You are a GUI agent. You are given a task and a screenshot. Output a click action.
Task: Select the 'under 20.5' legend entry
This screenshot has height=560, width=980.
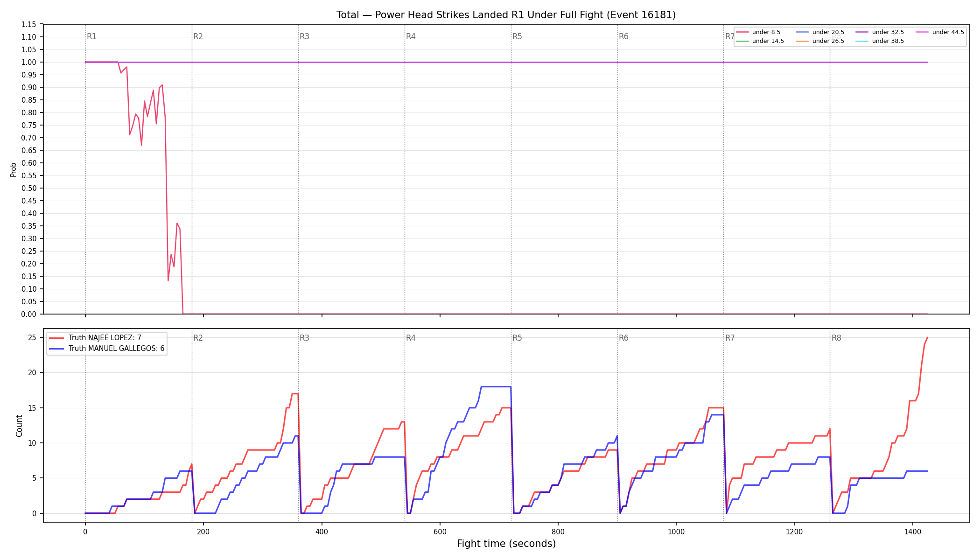pyautogui.click(x=820, y=32)
